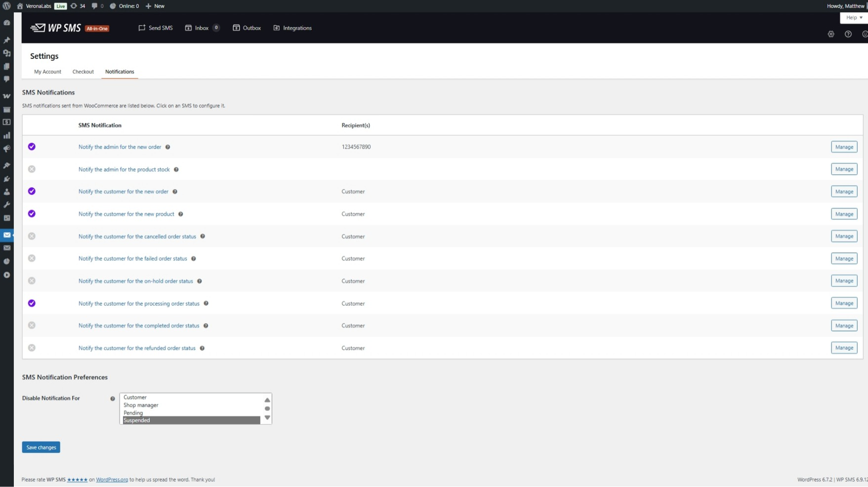
Task: Open Pages icon in sidebar
Action: click(7, 66)
